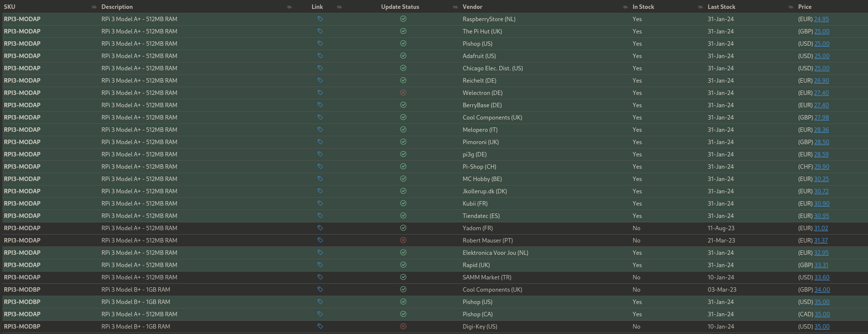Screen dimensions: 868x334
Task: Open the tag link icon for Welectron (DE) row
Action: (x=320, y=92)
